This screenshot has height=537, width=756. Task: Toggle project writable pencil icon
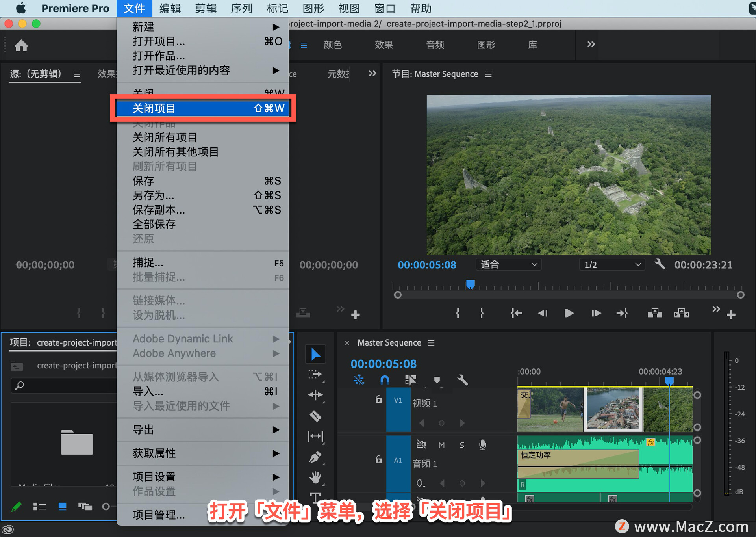(17, 507)
